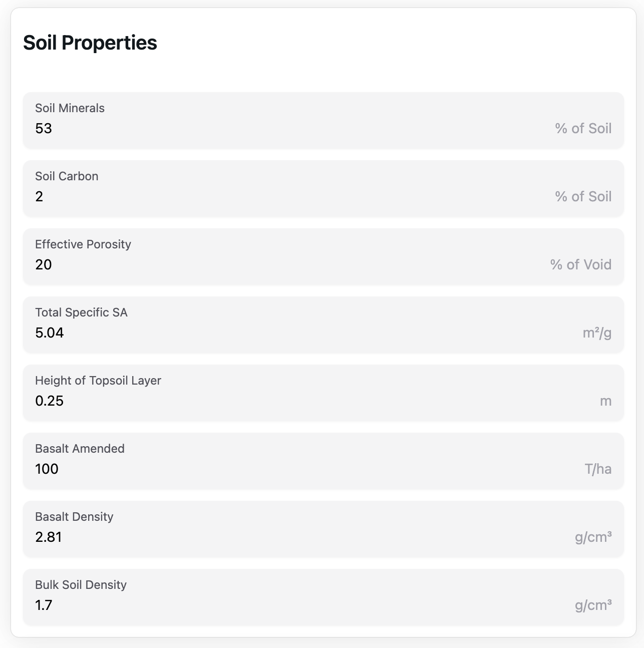Select the Basalt Amended input showing 100
This screenshot has width=644, height=648.
47,469
